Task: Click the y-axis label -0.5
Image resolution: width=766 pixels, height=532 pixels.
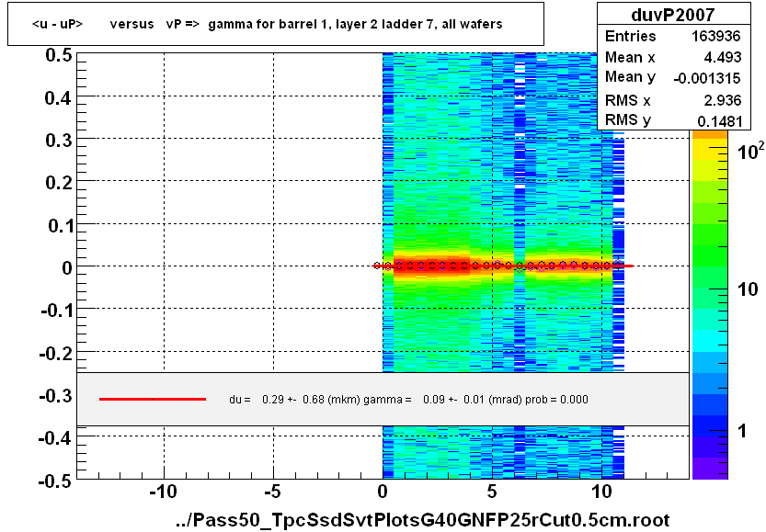Action: 56,481
